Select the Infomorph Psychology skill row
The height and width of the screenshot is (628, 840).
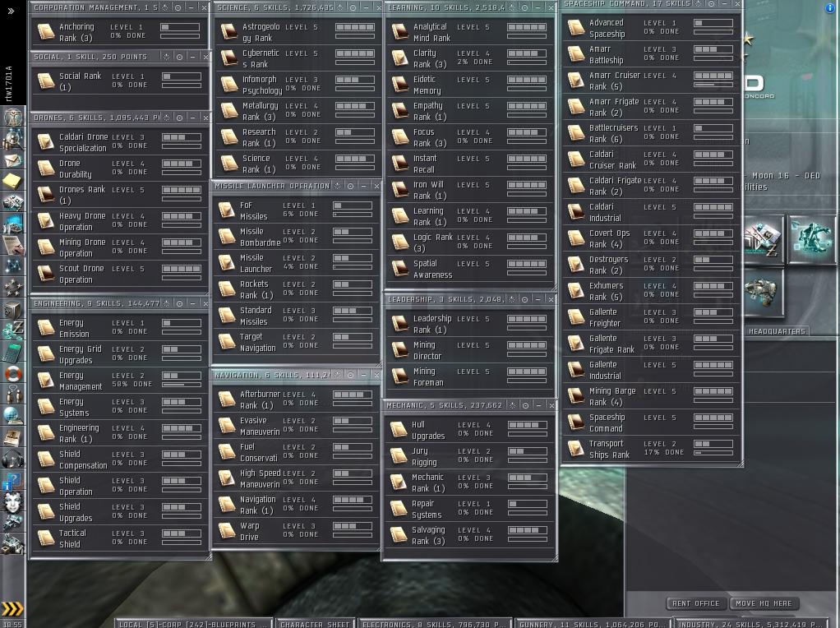(297, 85)
